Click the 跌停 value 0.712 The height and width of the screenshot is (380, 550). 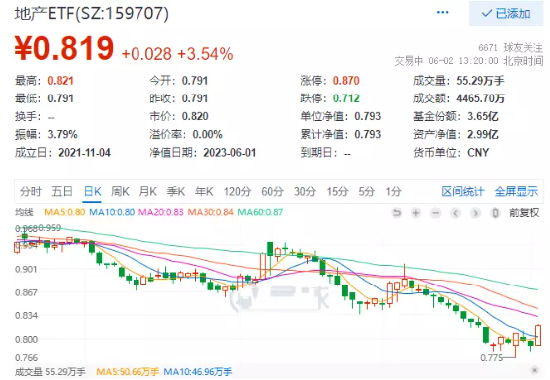coord(346,99)
